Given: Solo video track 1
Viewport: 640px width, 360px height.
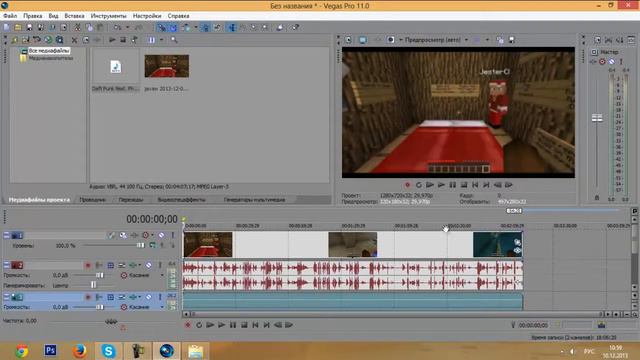Looking at the screenshot, I should [x=173, y=235].
